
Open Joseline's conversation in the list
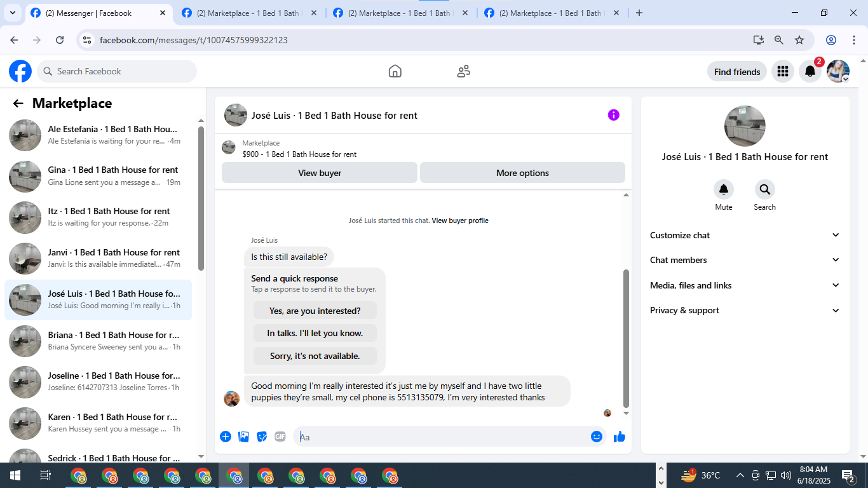(98, 382)
